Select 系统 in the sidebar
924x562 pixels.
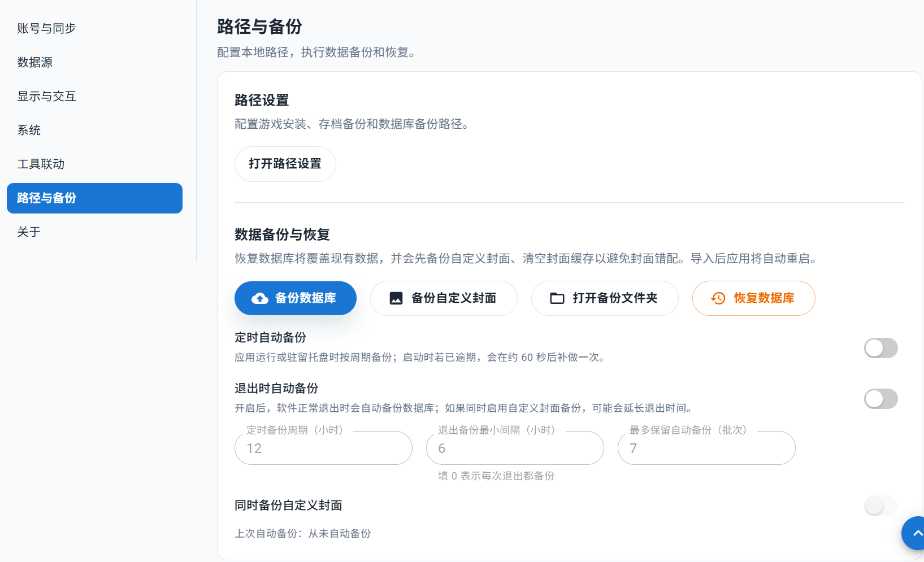pos(94,130)
